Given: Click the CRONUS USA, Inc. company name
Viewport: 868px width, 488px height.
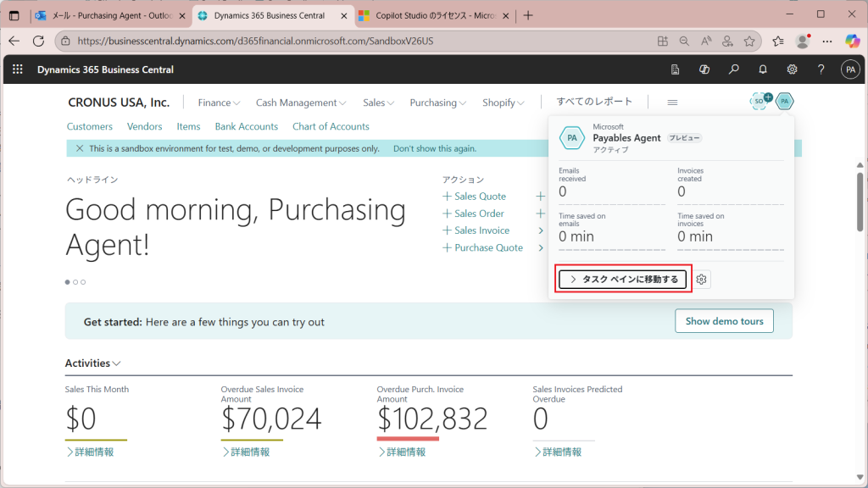Looking at the screenshot, I should [119, 103].
